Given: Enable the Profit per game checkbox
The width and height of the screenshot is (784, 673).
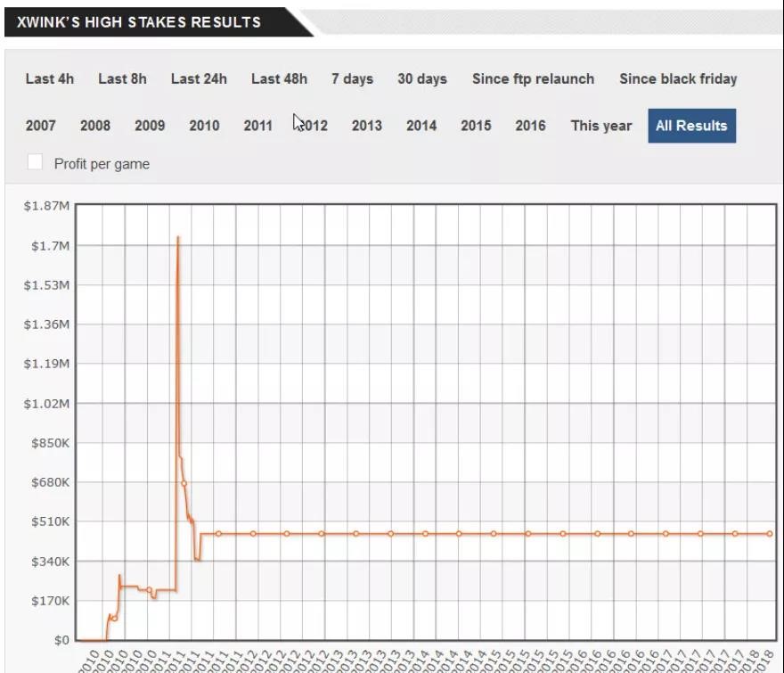Looking at the screenshot, I should pyautogui.click(x=35, y=162).
